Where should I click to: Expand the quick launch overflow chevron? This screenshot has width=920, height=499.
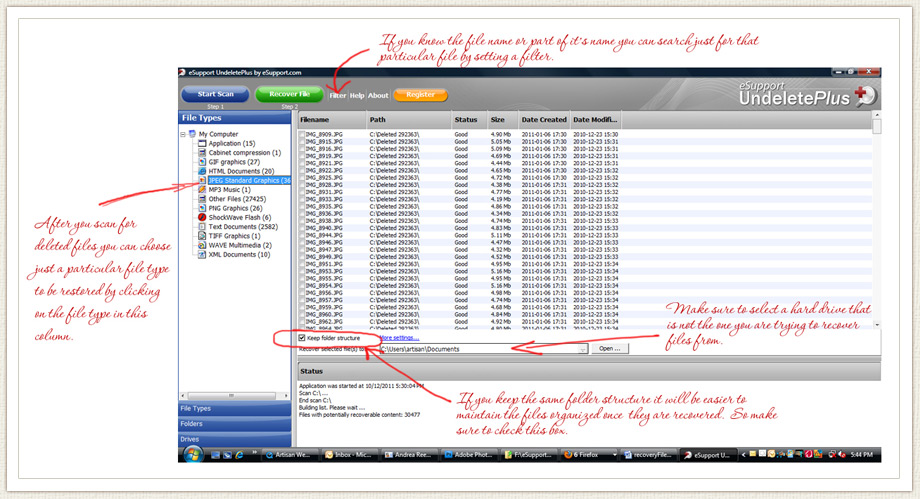tap(254, 452)
